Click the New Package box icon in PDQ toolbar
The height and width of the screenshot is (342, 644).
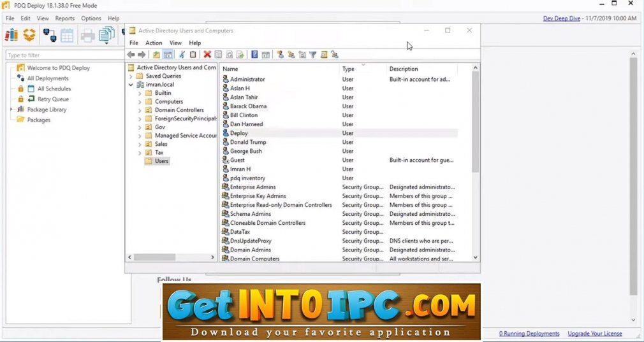pos(29,35)
